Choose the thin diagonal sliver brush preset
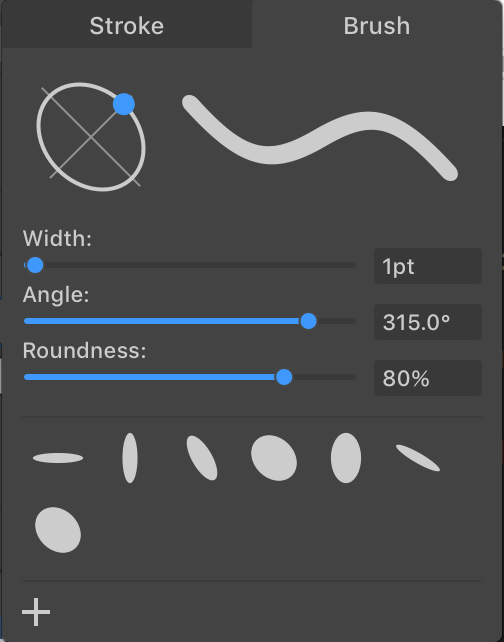The image size is (504, 642). click(418, 458)
